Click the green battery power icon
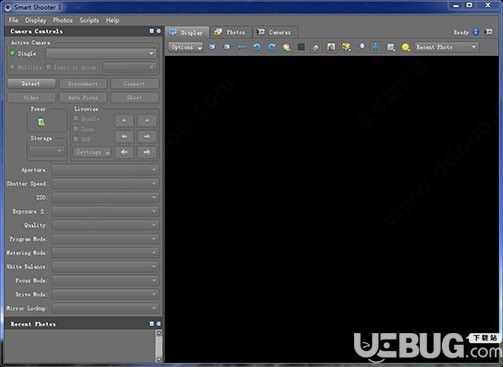Image resolution: width=503 pixels, height=367 pixels. tap(41, 122)
